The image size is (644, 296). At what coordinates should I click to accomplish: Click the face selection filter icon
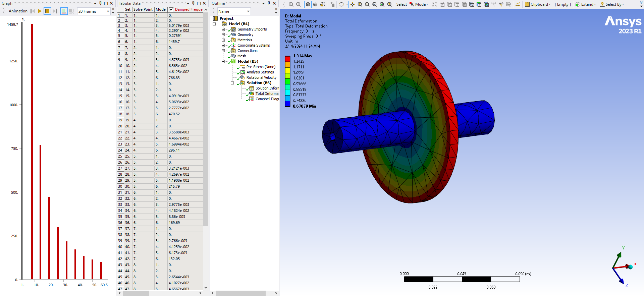tap(457, 4)
